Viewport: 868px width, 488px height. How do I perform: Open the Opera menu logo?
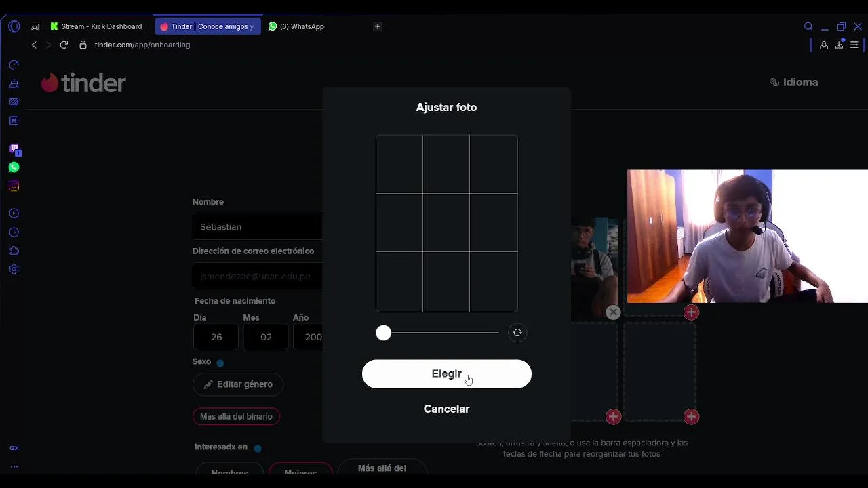(x=14, y=26)
